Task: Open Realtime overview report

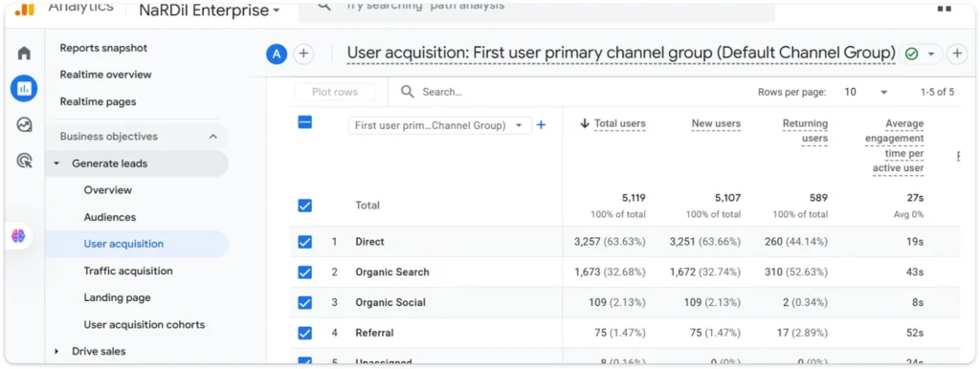Action: pos(105,75)
